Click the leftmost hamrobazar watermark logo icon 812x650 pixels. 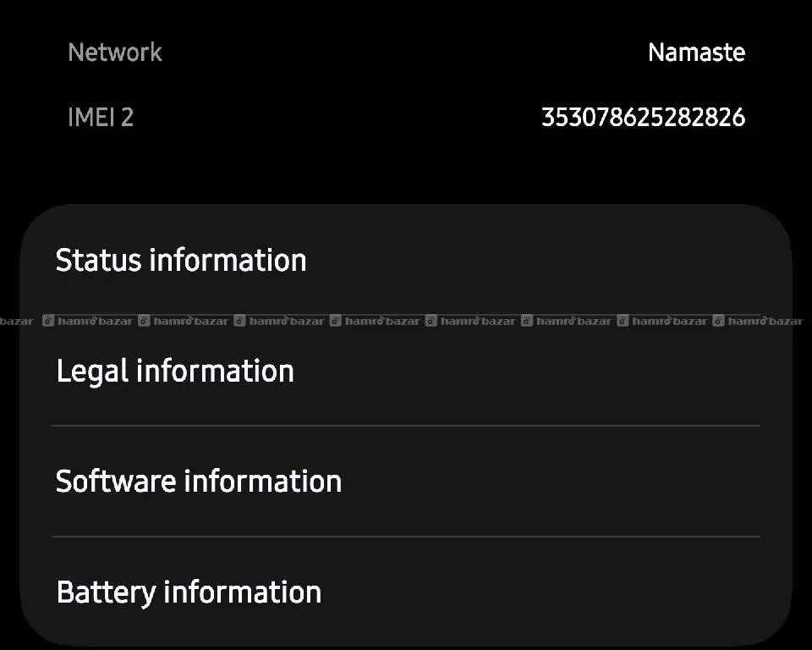coord(48,321)
